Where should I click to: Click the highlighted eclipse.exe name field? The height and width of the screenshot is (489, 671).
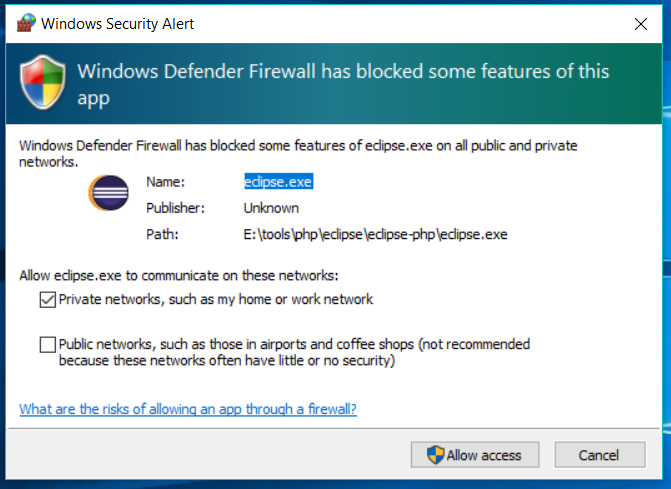pyautogui.click(x=278, y=182)
